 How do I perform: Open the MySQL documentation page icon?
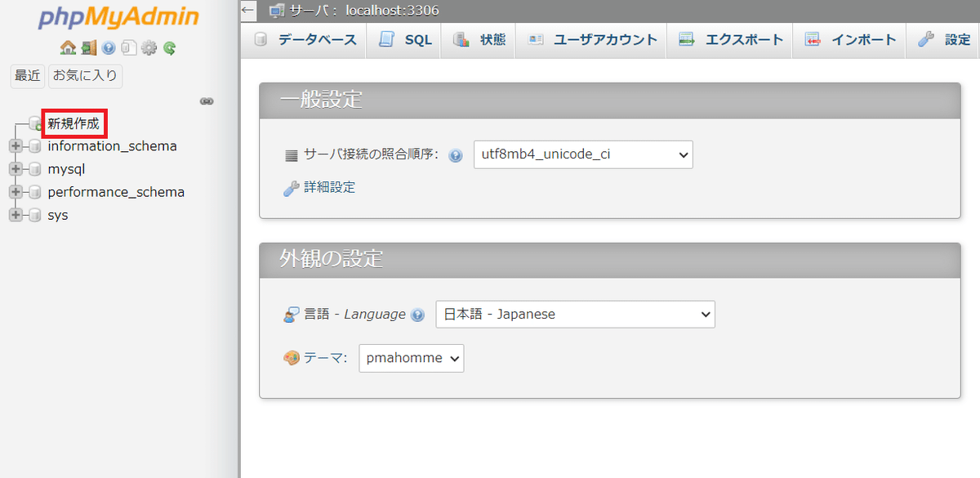pyautogui.click(x=128, y=48)
